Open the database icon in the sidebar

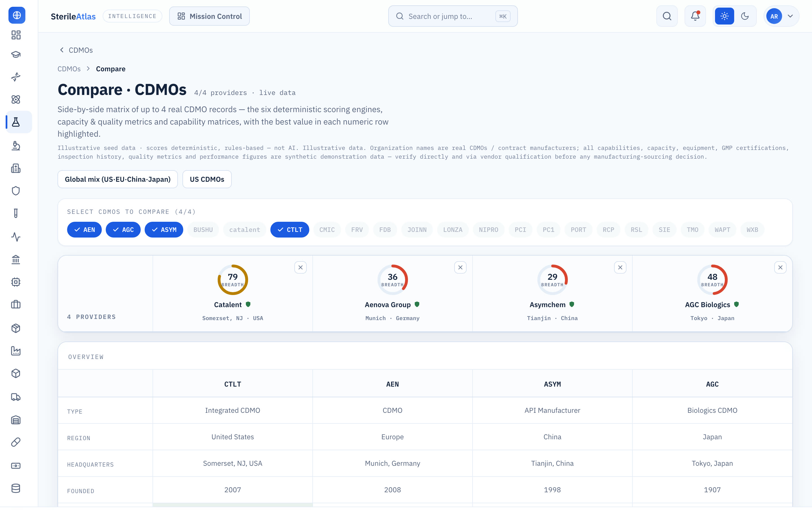[16, 488]
